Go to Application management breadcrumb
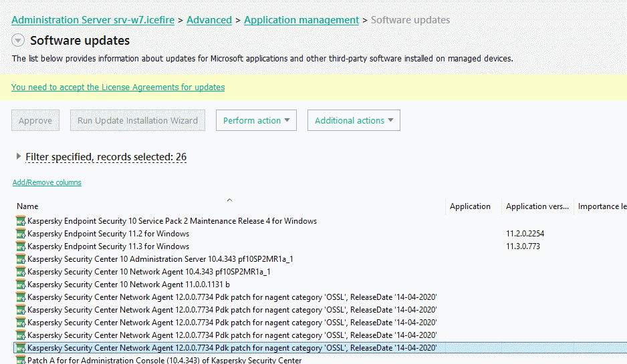The width and height of the screenshot is (627, 364). pyautogui.click(x=301, y=20)
